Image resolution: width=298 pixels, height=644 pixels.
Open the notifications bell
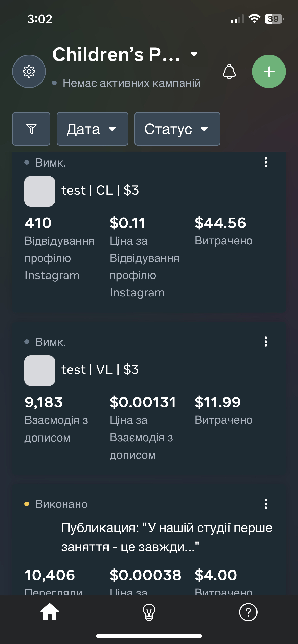click(229, 72)
